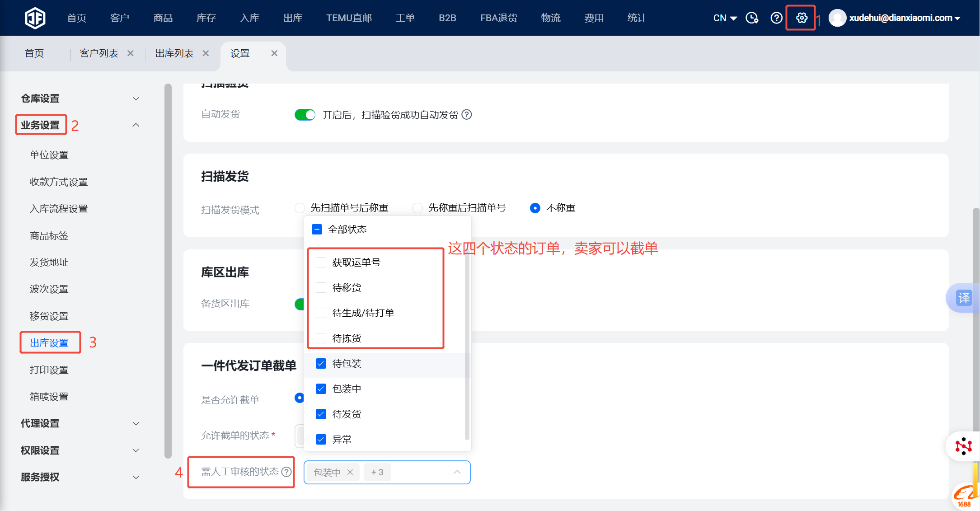
Task: Click the red network floating icon
Action: pyautogui.click(x=963, y=446)
